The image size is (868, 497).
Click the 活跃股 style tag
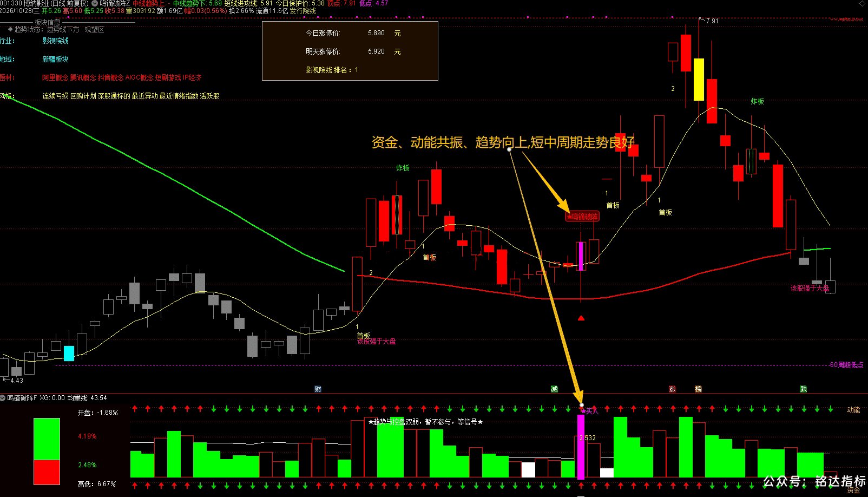point(209,96)
